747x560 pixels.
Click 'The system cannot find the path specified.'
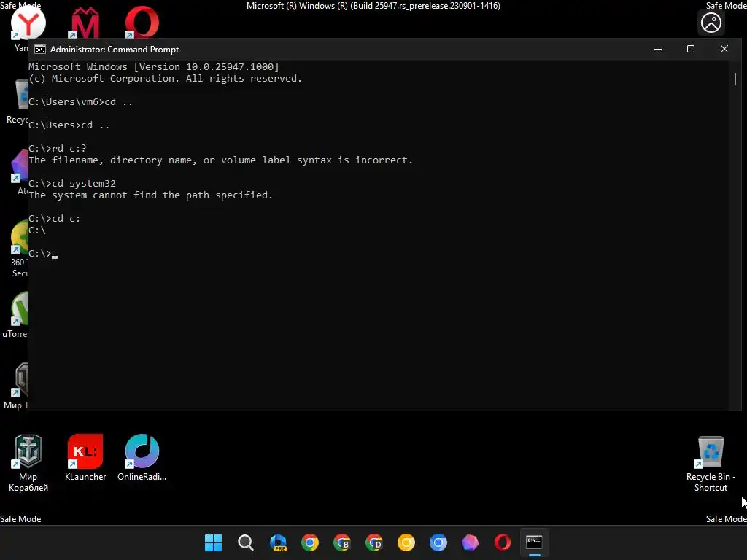click(150, 195)
